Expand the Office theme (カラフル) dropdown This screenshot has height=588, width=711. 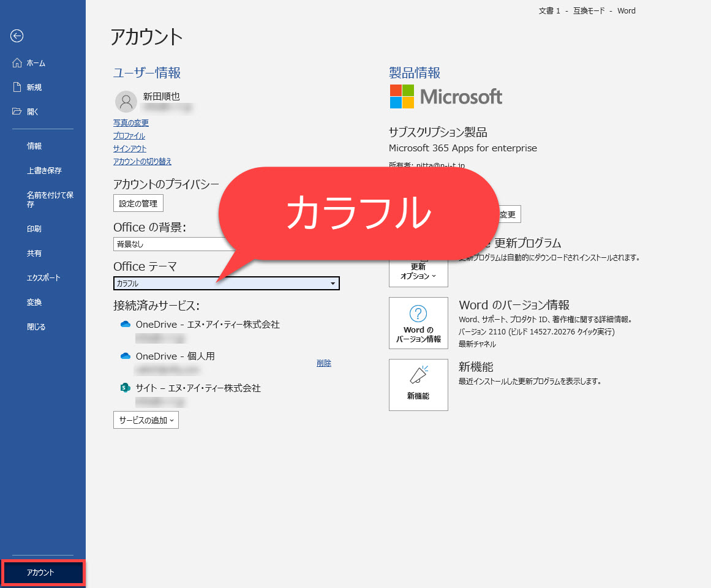pyautogui.click(x=333, y=284)
